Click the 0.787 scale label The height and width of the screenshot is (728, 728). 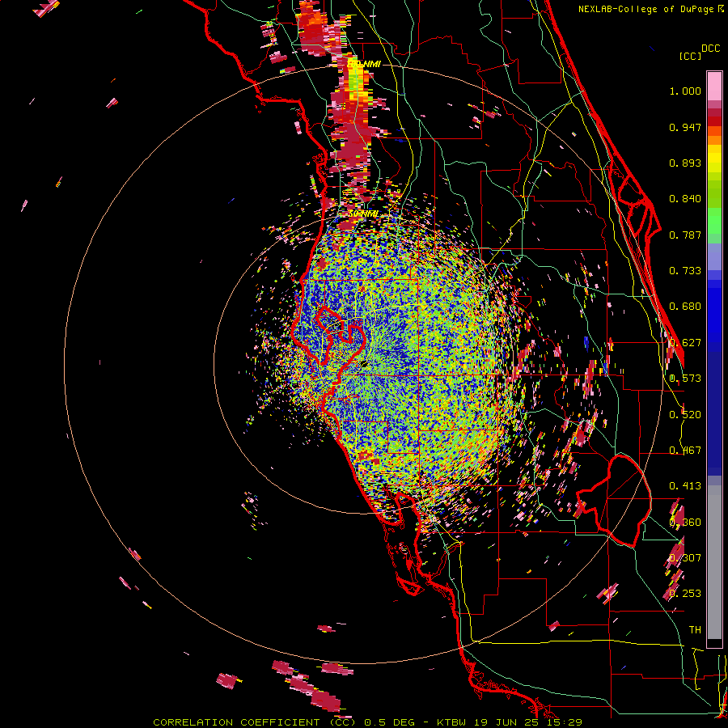685,235
